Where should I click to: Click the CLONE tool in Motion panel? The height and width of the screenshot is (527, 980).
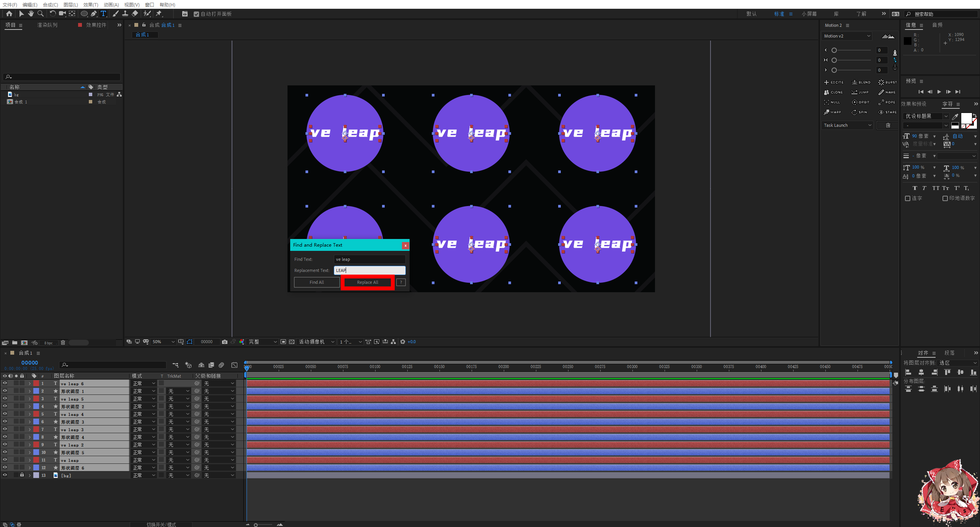pyautogui.click(x=833, y=92)
